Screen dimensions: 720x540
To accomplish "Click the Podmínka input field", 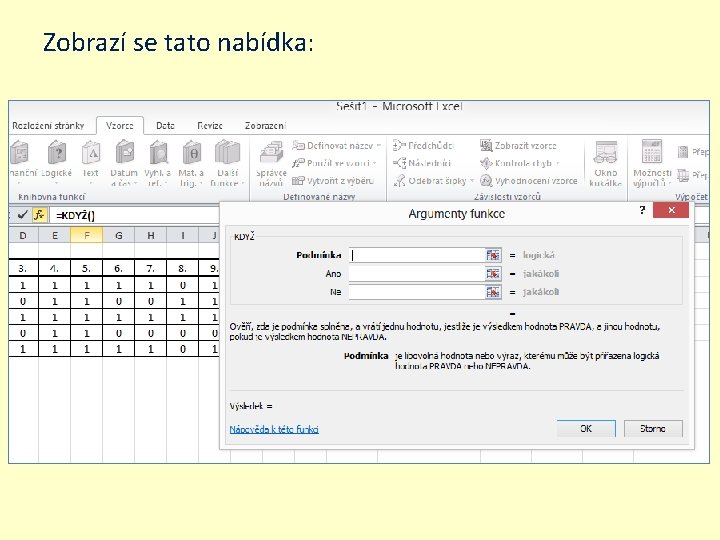I will tap(417, 255).
